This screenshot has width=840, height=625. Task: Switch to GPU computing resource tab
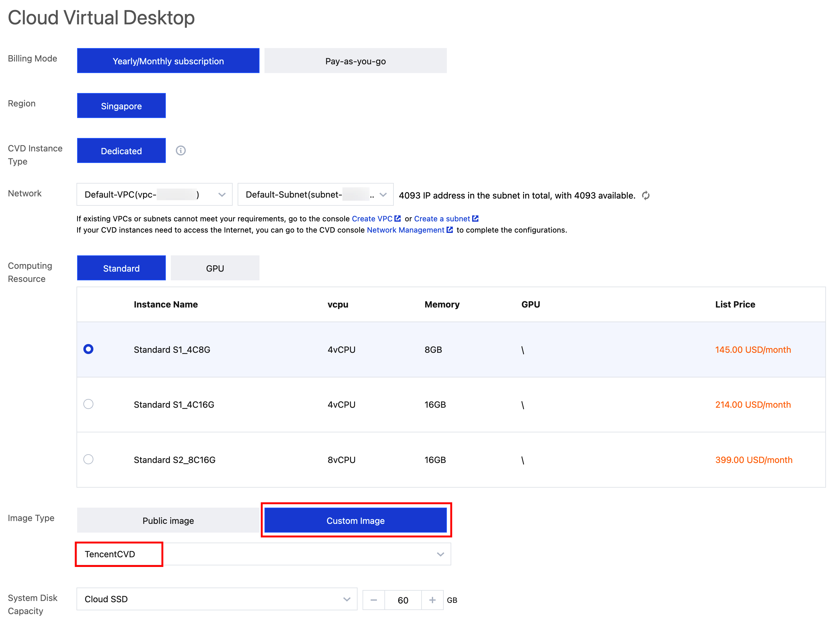point(215,268)
